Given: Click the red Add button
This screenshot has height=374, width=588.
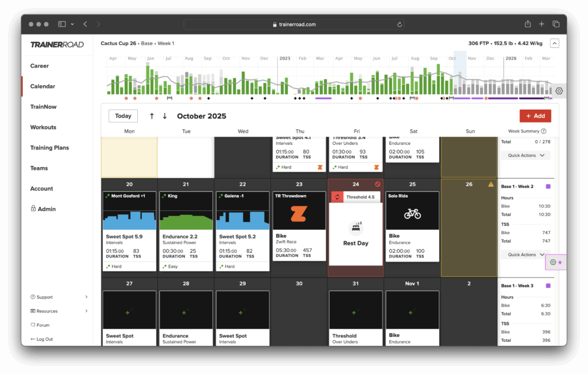Looking at the screenshot, I should tap(535, 116).
